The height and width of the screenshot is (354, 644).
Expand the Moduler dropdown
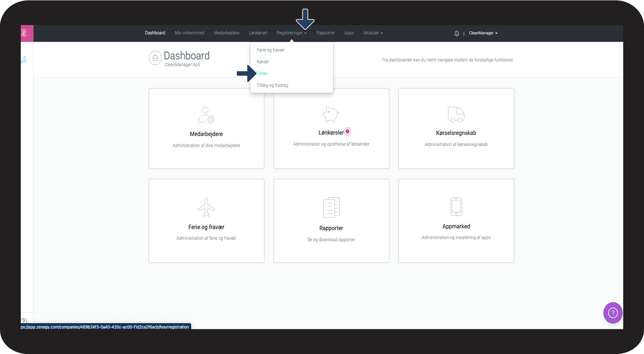[373, 33]
